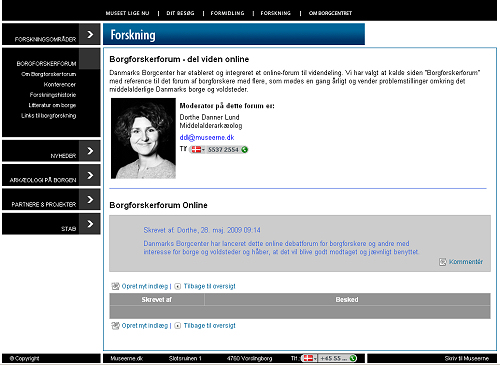Open Forskningsområder sidebar section
This screenshot has height=365, width=500.
(x=45, y=39)
